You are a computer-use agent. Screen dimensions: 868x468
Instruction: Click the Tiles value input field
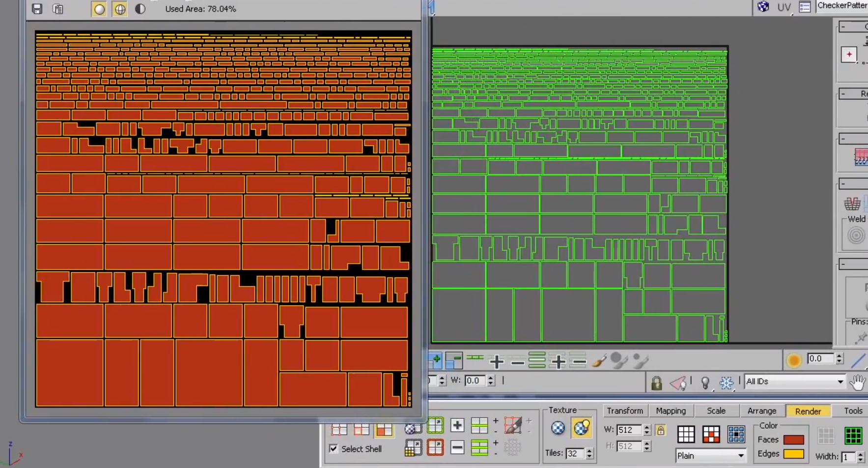tap(574, 453)
